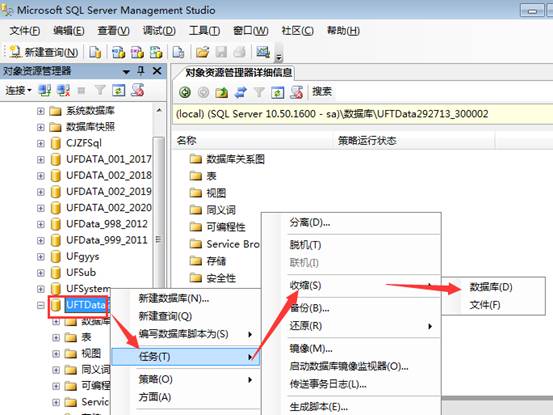Click the green back arrow in details pane
Image resolution: width=553 pixels, height=415 pixels.
[185, 92]
